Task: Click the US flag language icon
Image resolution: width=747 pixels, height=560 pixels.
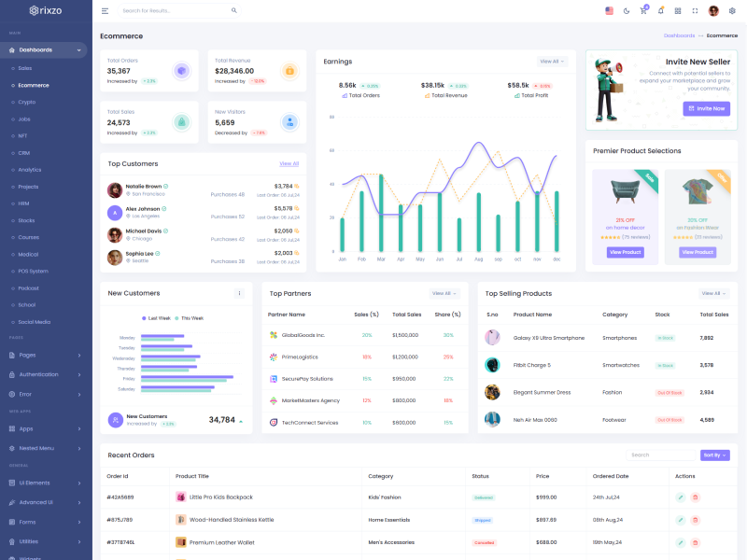Action: point(609,11)
